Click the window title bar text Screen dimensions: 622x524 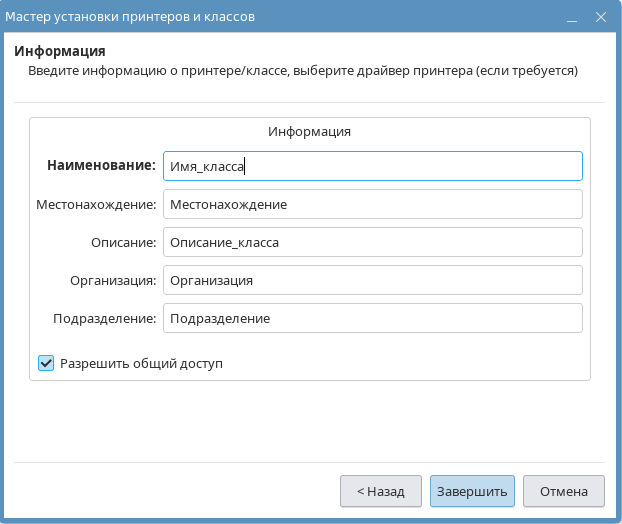[130, 17]
